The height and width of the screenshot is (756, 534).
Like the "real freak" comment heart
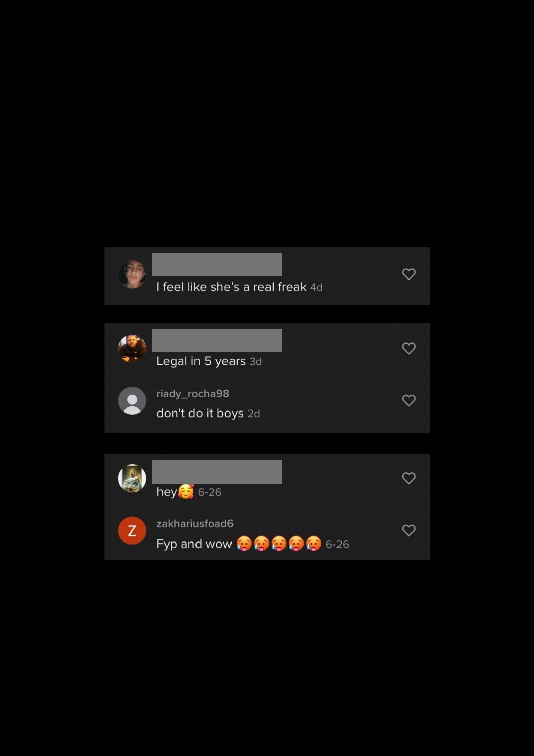coord(409,274)
